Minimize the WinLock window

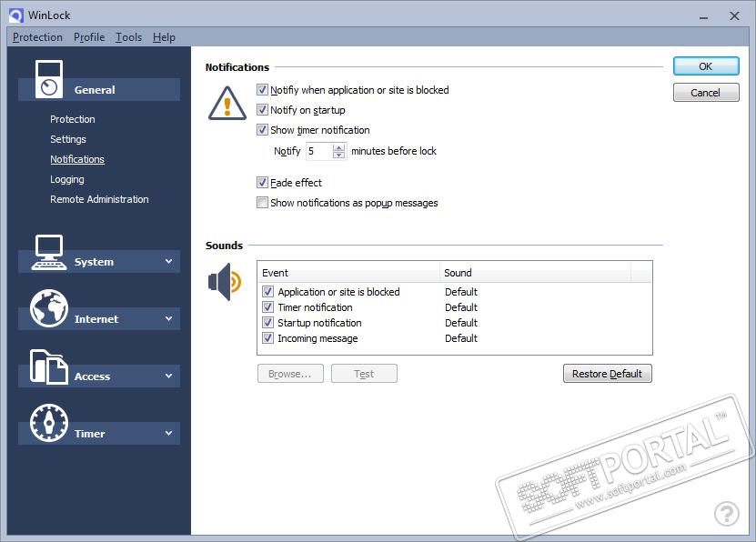pos(704,17)
